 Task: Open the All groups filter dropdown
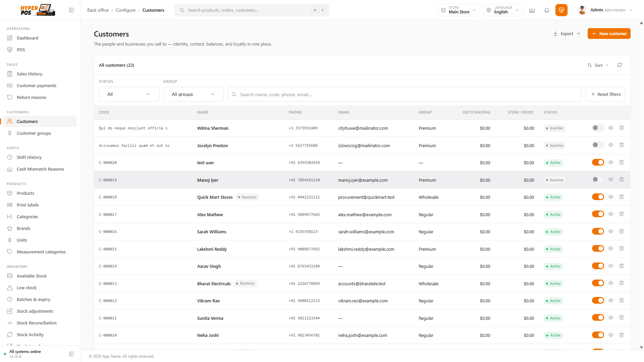(x=193, y=94)
